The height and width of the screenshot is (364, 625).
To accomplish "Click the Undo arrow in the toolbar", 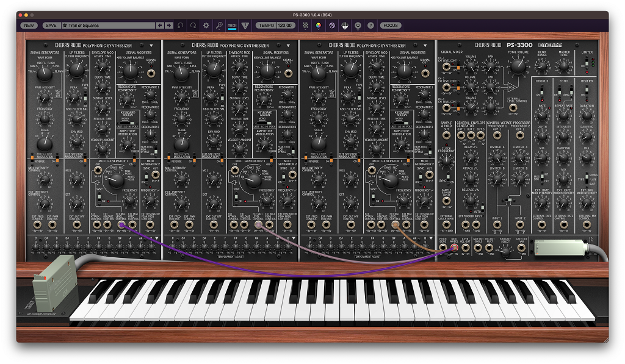I will coord(181,26).
